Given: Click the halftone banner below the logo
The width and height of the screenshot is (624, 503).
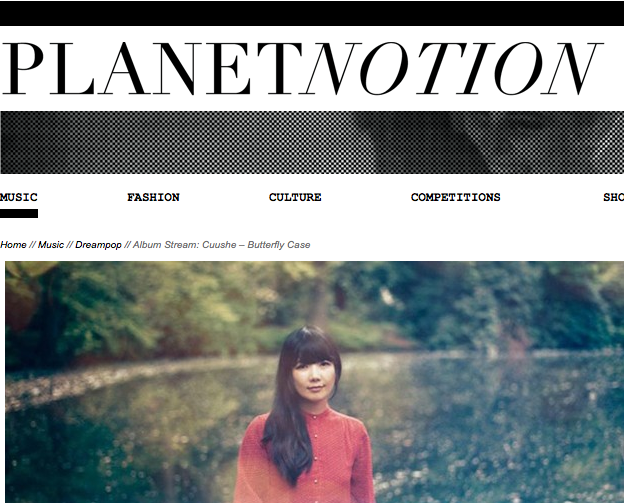Looking at the screenshot, I should [x=312, y=142].
